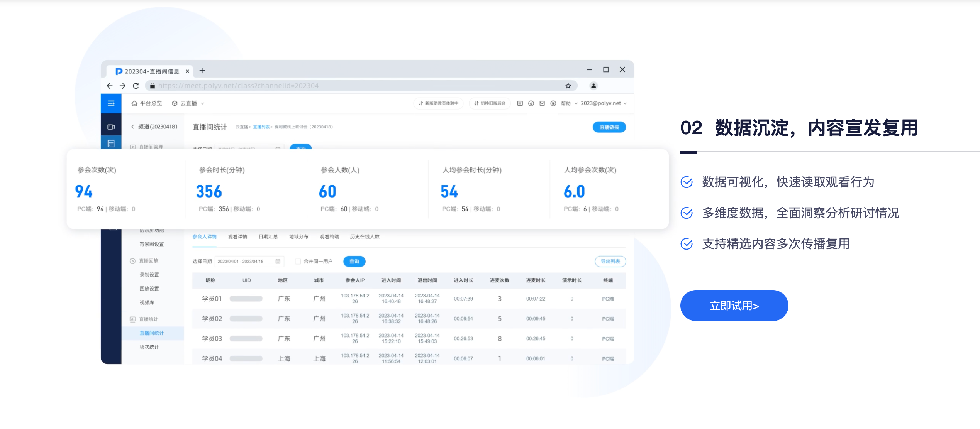Switch to the 参会人详情 tab
980x429 pixels.
coord(205,237)
